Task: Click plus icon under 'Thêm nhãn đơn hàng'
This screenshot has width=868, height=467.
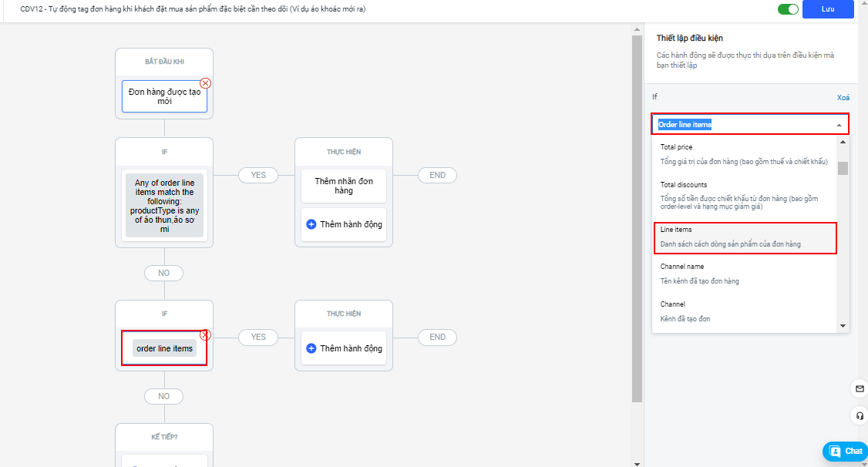Action: [311, 224]
